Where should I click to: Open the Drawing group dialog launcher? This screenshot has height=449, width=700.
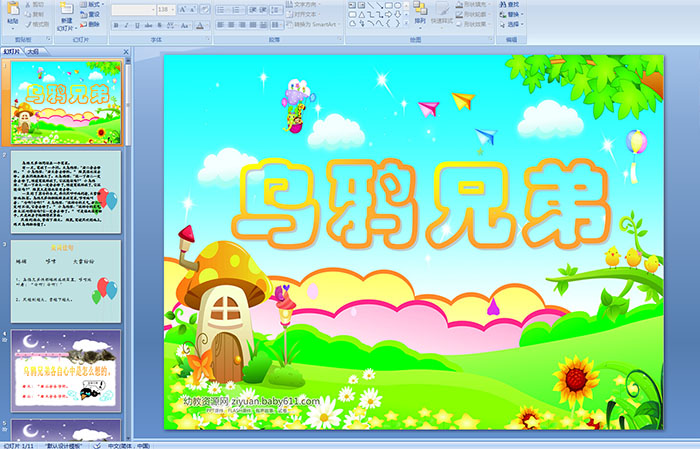click(491, 39)
